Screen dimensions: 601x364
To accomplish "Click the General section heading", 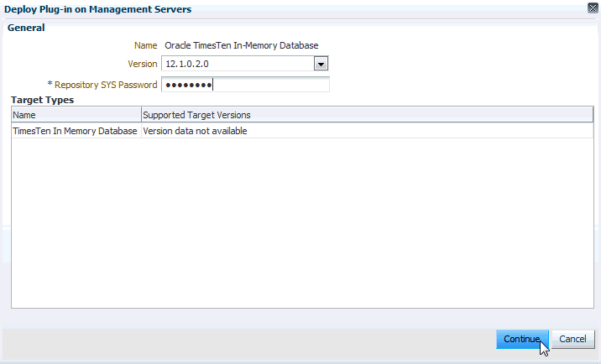I will (x=26, y=28).
